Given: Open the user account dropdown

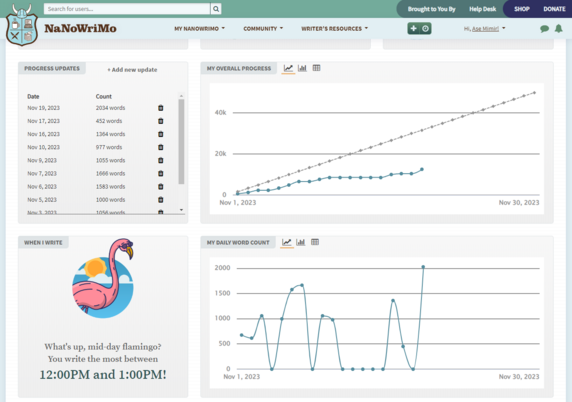Looking at the screenshot, I should coord(484,28).
